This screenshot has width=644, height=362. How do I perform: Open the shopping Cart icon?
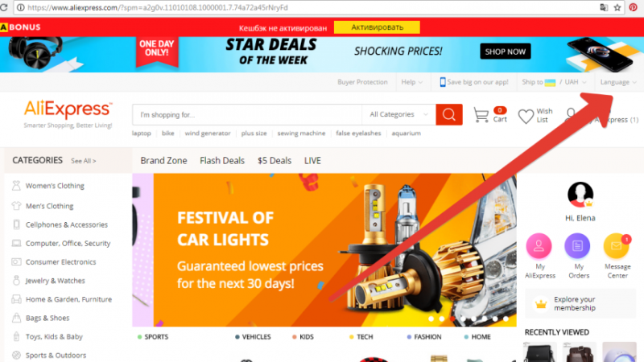[481, 114]
